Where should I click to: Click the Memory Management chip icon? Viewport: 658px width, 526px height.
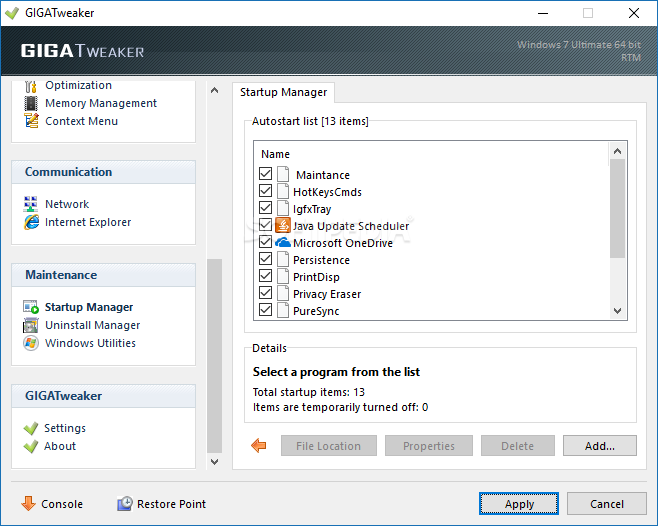click(31, 103)
